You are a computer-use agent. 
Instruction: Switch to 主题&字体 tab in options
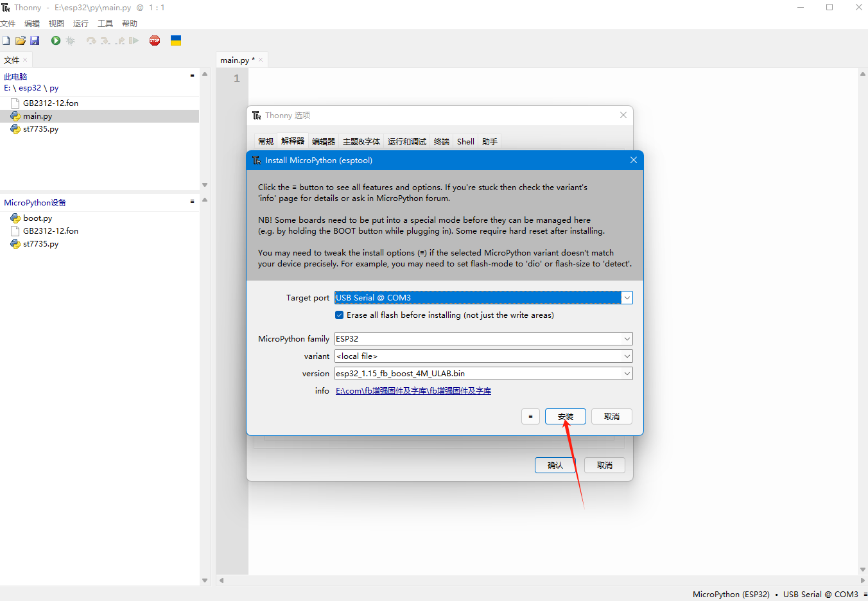point(361,141)
